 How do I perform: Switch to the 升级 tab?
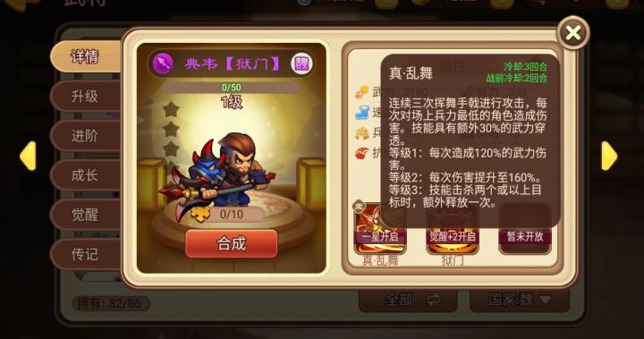coord(86,96)
